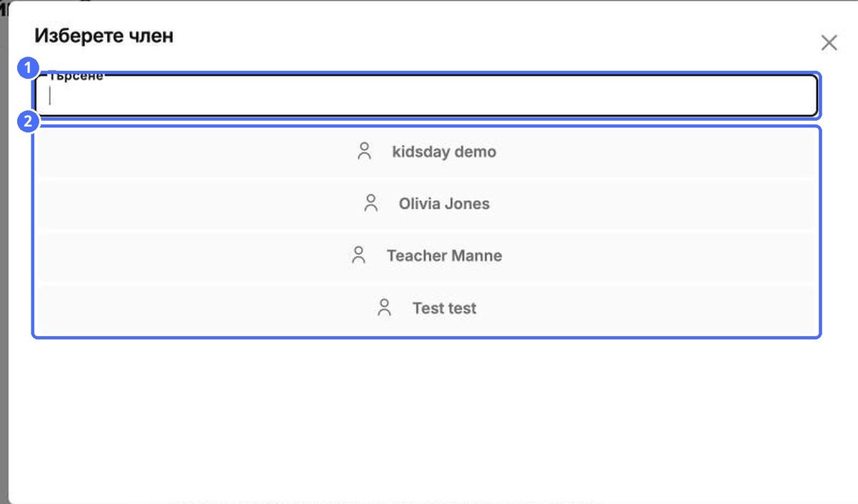Click the person icon next to Olivia Jones
The image size is (858, 504).
pyautogui.click(x=371, y=203)
